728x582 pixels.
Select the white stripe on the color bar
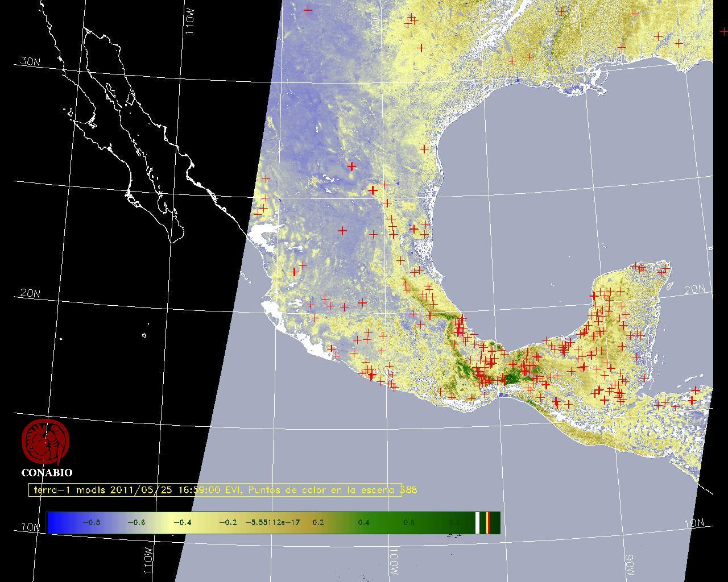(x=478, y=522)
